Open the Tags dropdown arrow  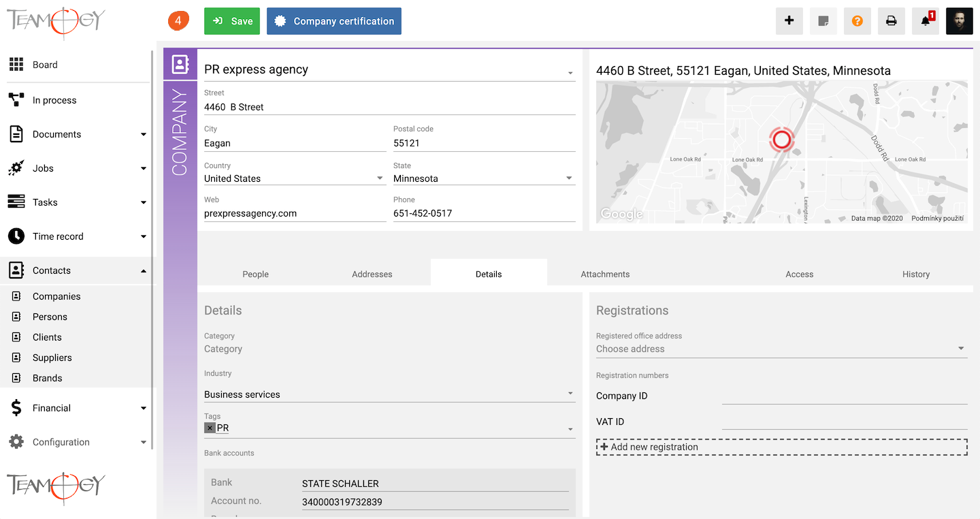click(x=570, y=429)
